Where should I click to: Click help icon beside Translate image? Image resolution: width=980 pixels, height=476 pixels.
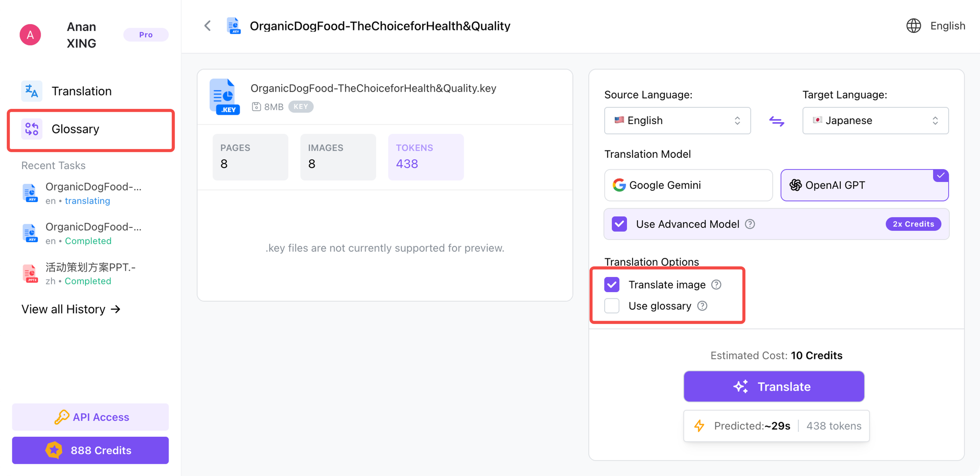[x=716, y=285]
